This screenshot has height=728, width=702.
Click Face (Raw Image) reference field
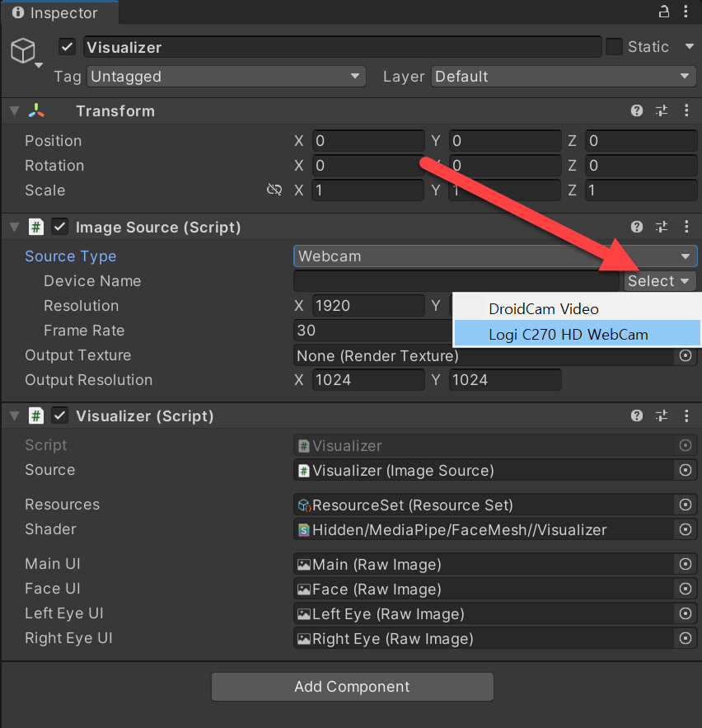[x=484, y=589]
